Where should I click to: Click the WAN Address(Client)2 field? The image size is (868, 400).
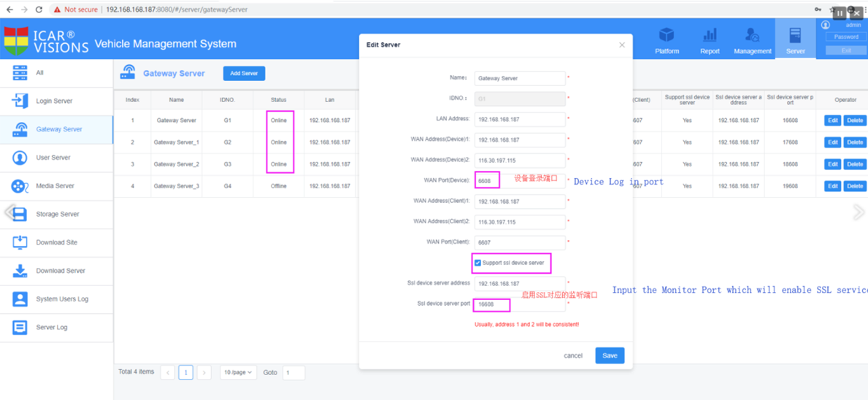[520, 222]
